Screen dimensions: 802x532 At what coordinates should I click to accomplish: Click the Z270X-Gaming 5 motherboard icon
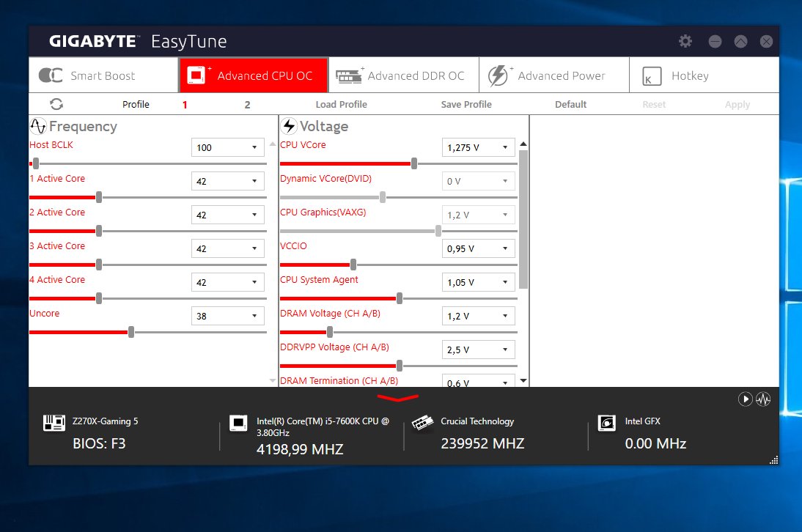(x=54, y=424)
